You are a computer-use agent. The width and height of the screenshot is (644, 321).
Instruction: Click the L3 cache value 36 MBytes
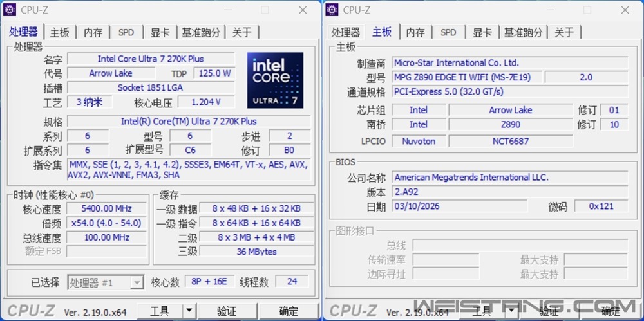pyautogui.click(x=257, y=252)
